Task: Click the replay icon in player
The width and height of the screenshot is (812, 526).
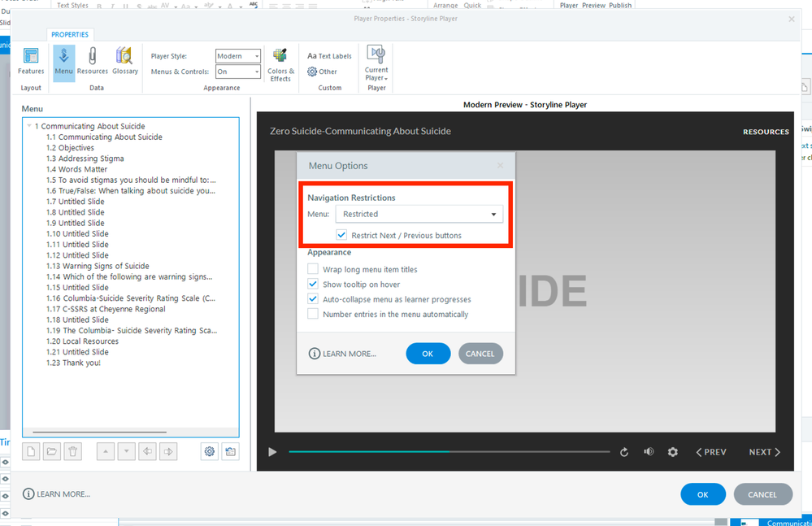Action: pos(624,452)
